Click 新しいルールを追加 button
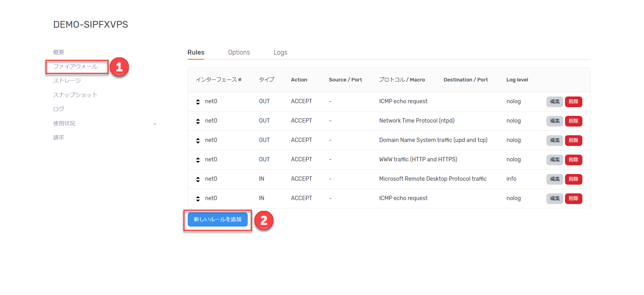This screenshot has height=295, width=644. [217, 219]
